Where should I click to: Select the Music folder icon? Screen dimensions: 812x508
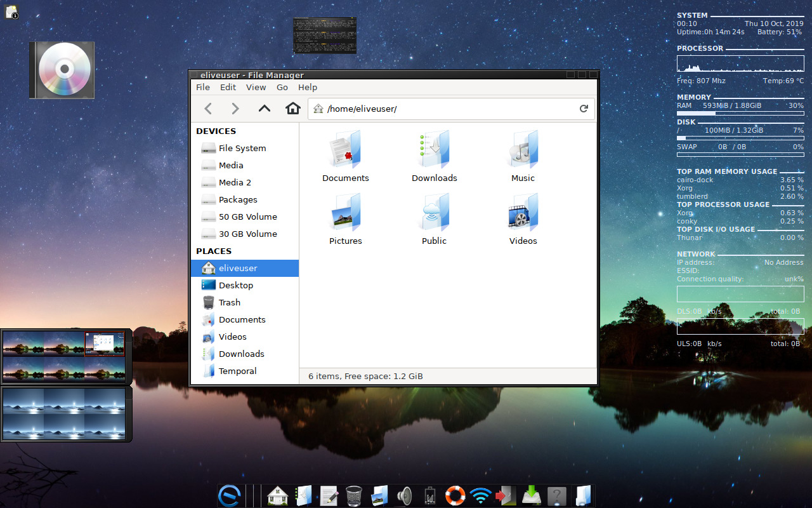click(523, 150)
